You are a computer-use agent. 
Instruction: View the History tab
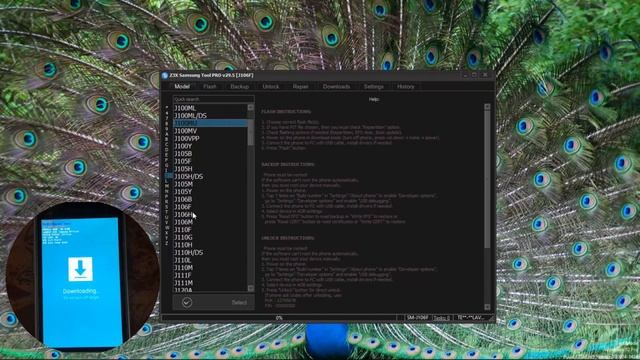pos(405,87)
